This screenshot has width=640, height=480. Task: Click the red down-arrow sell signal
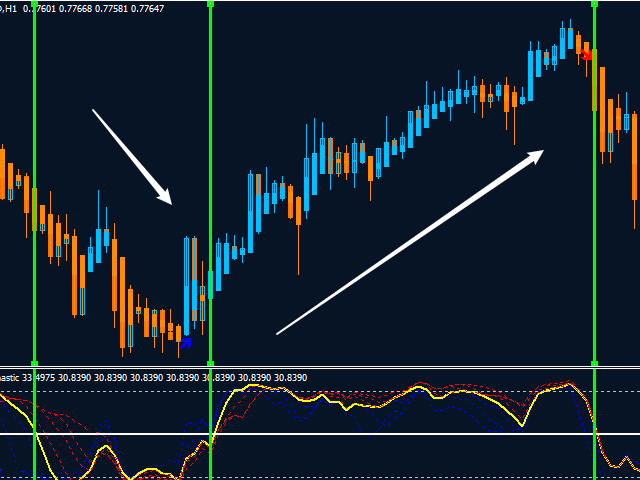coord(587,54)
